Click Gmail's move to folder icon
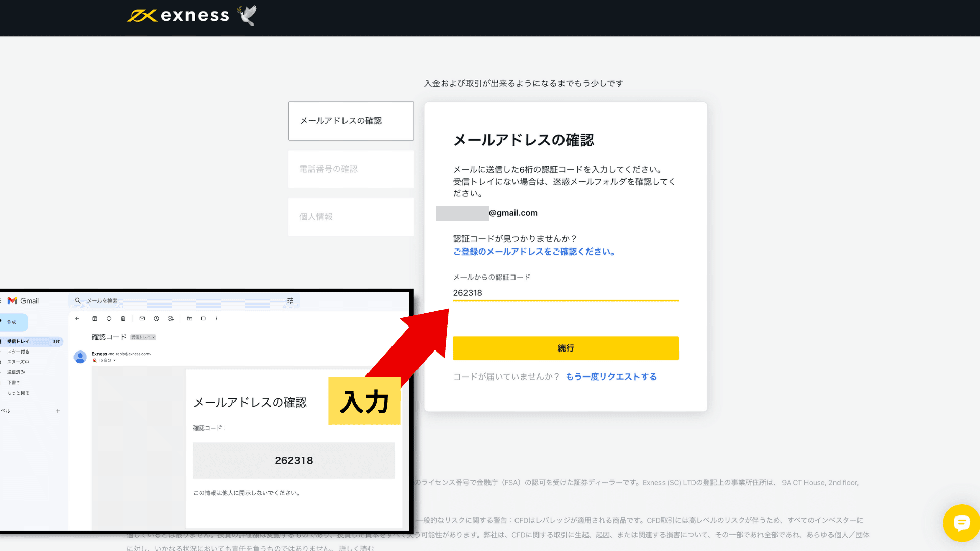The width and height of the screenshot is (980, 551). tap(189, 319)
